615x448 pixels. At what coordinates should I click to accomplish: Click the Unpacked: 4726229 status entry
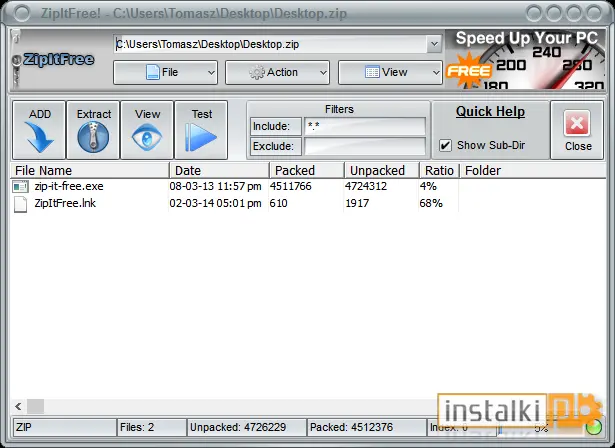tap(247, 427)
